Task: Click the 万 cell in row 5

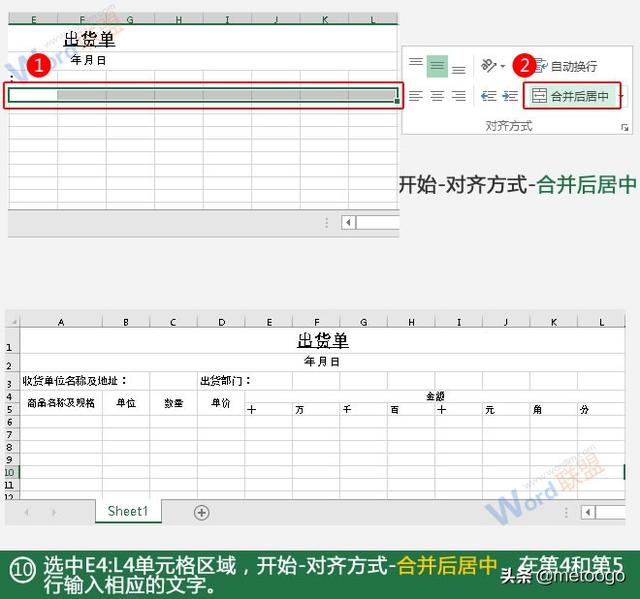Action: [x=316, y=409]
